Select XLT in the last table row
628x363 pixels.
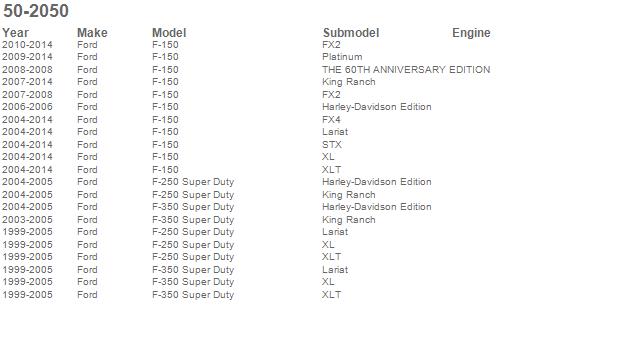pyautogui.click(x=332, y=294)
